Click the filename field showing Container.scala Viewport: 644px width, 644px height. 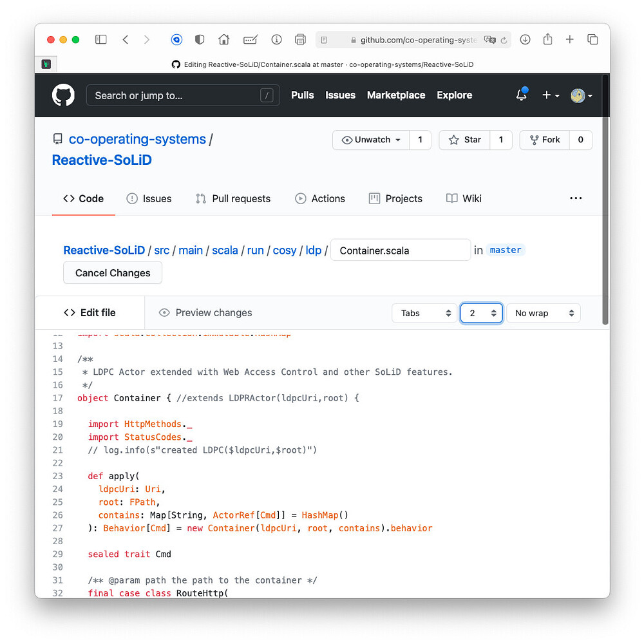(400, 250)
